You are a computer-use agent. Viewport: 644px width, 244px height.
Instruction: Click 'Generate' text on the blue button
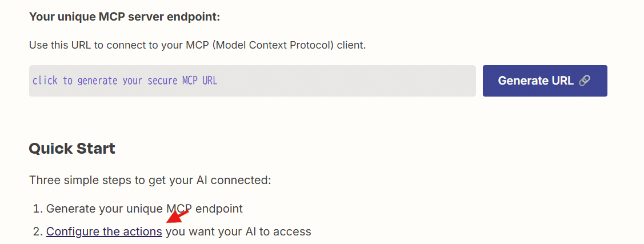point(523,81)
